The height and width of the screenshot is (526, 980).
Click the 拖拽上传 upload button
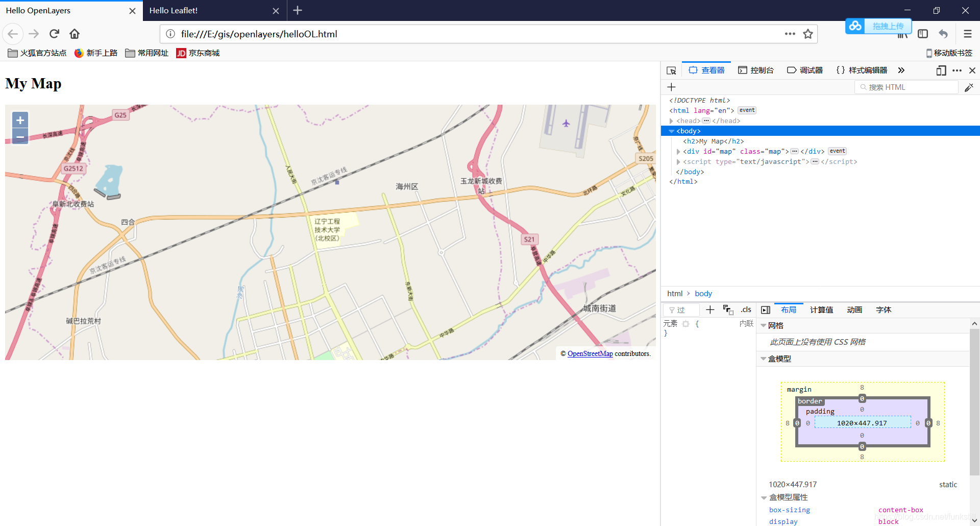(x=888, y=26)
